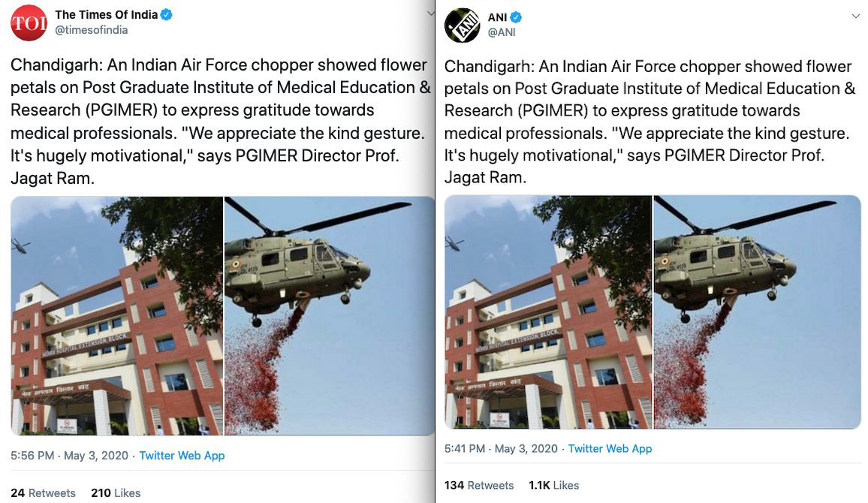View ANI tweet hospital building photo

pyautogui.click(x=548, y=312)
